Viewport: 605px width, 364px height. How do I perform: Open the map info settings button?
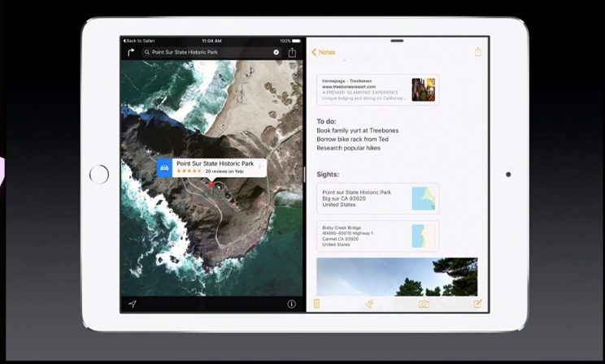pos(291,304)
